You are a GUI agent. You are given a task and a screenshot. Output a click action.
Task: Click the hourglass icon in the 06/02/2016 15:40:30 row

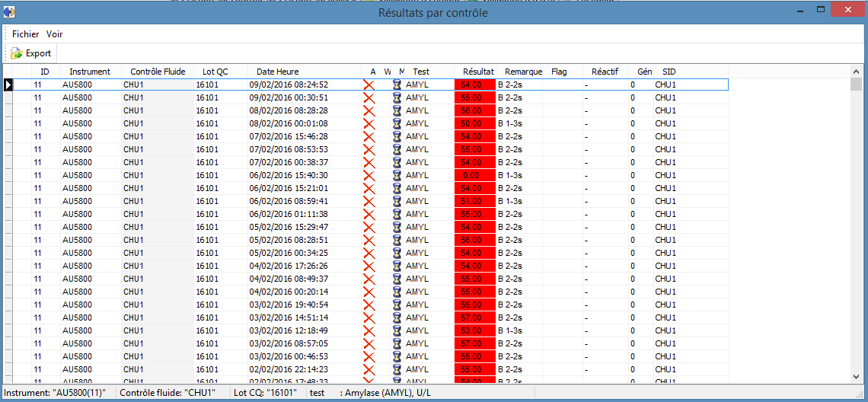click(x=397, y=175)
